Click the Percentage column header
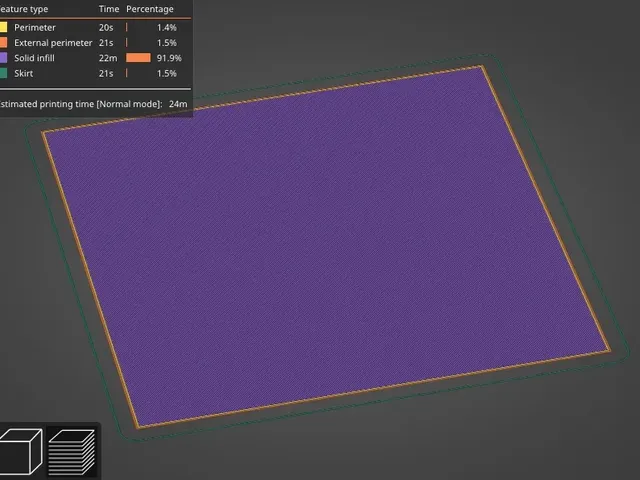 (x=150, y=9)
